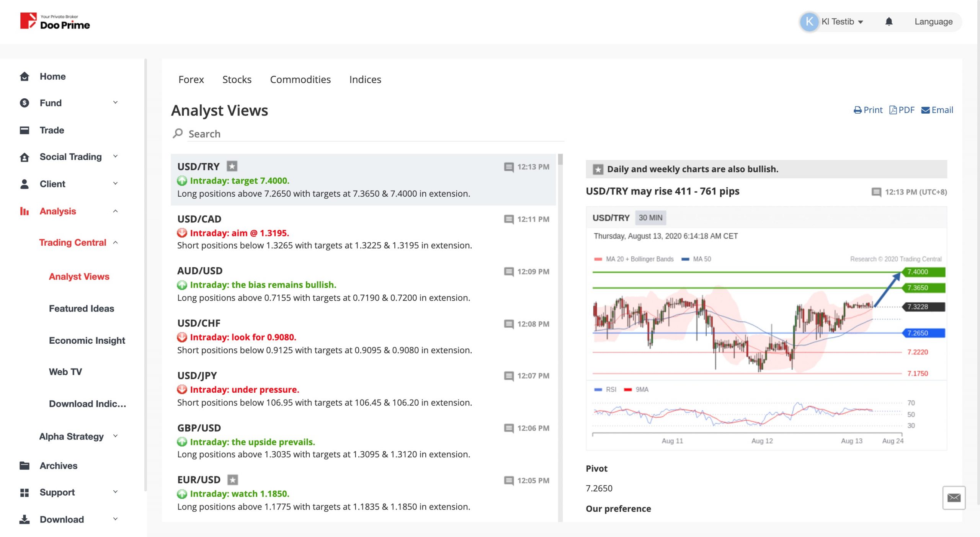Image resolution: width=980 pixels, height=537 pixels.
Task: Print the analyst view
Action: tap(868, 110)
